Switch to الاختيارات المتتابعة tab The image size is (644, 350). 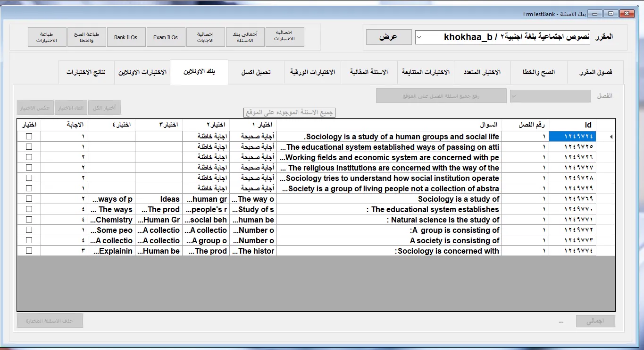click(x=426, y=72)
